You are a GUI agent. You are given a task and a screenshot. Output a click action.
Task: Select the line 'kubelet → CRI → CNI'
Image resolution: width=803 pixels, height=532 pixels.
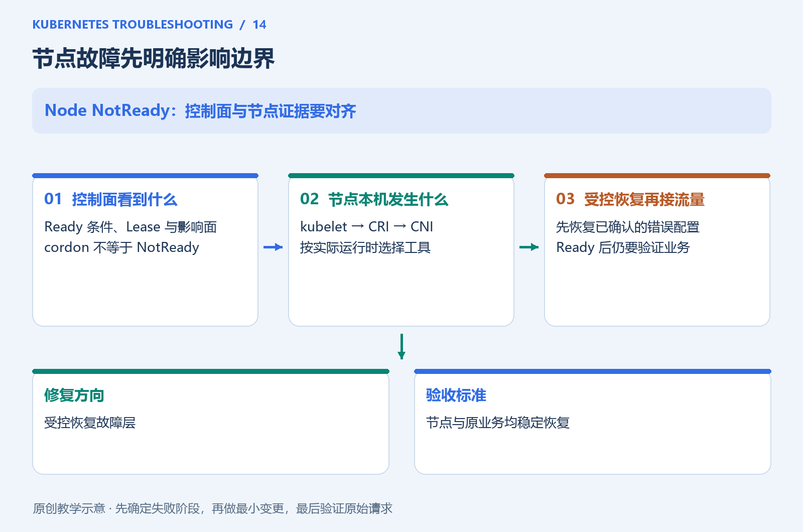tap(366, 227)
